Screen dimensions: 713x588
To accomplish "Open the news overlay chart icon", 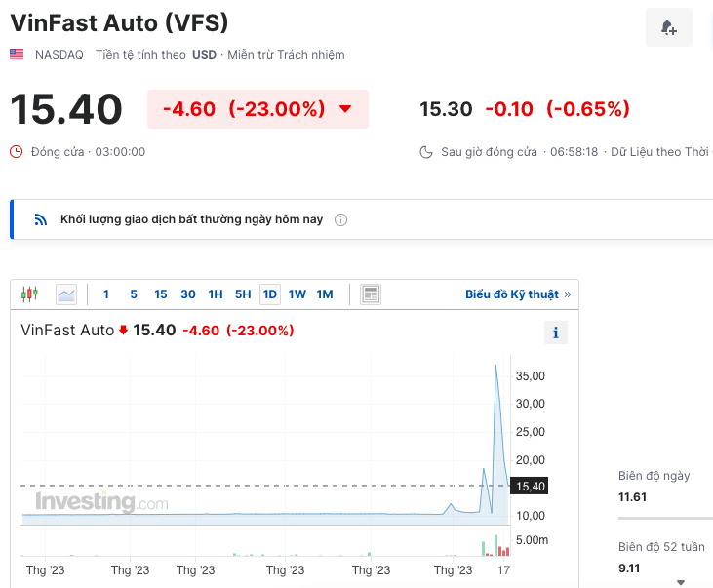I will (x=370, y=294).
